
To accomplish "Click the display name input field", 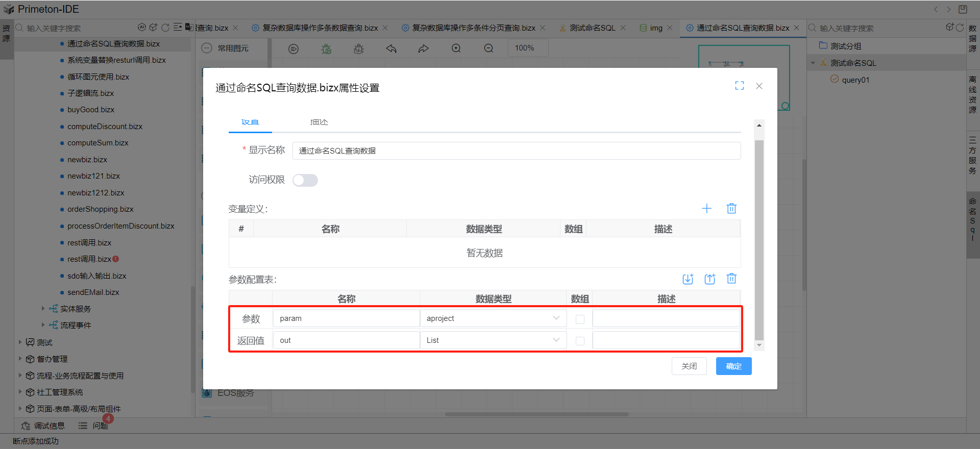I will (516, 151).
